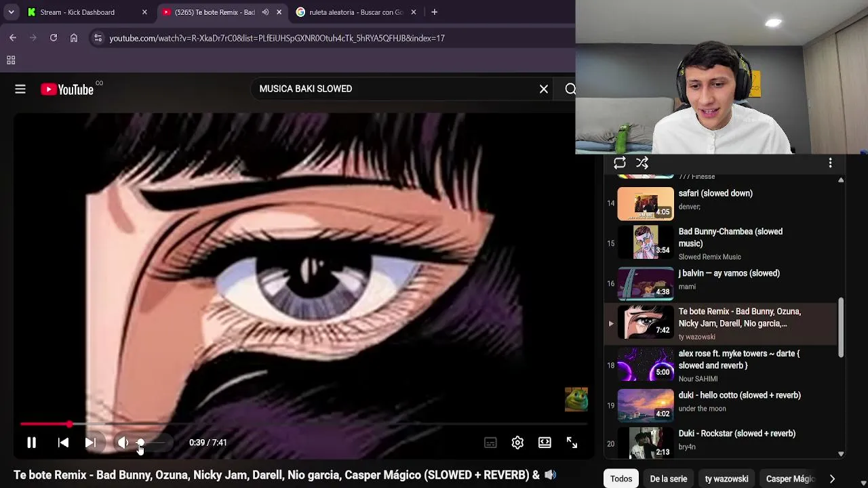The width and height of the screenshot is (868, 488).
Task: Click the Chambea video thumbnail
Action: [646, 243]
